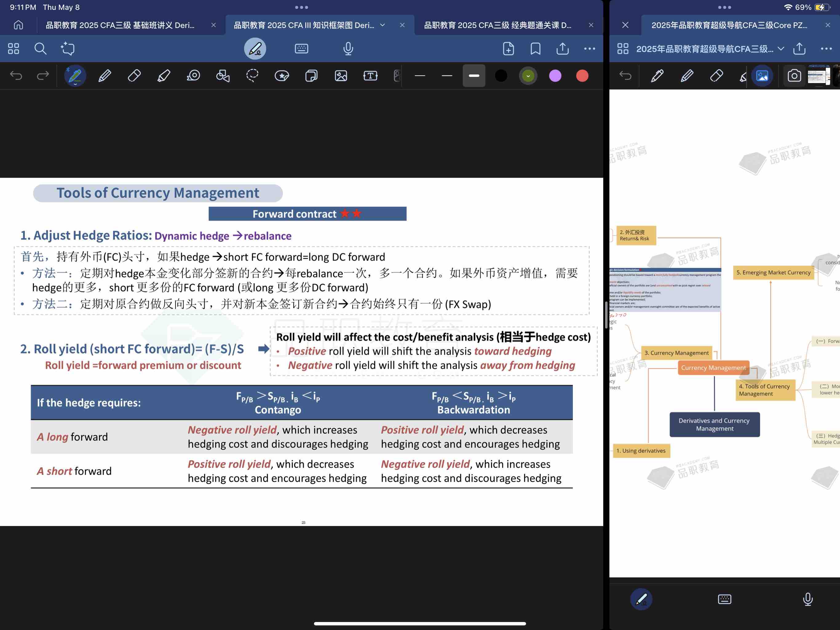Choose the thinnest stroke width
840x630 pixels.
point(420,76)
